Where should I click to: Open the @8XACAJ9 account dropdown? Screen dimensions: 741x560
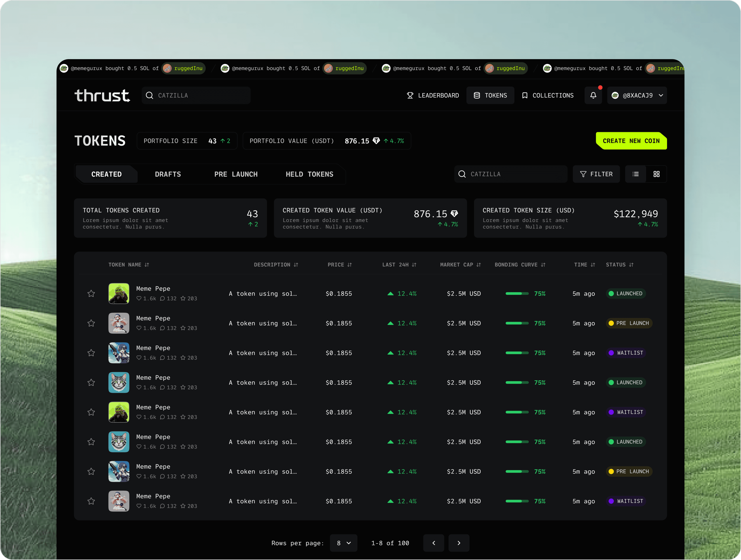[637, 95]
